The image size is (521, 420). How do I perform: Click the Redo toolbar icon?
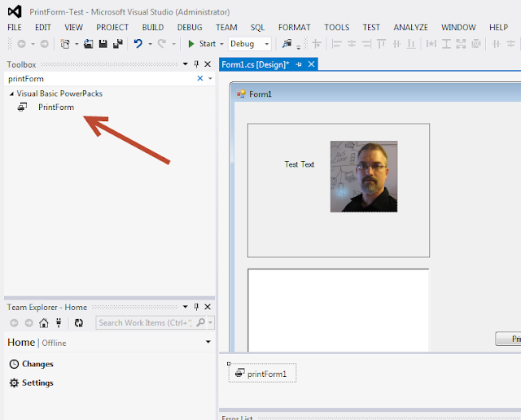tap(162, 44)
